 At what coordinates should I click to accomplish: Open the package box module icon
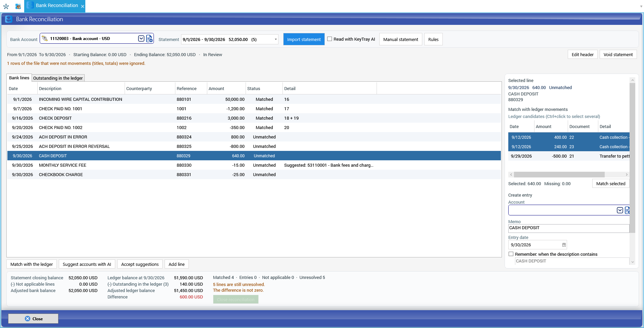[x=18, y=6]
